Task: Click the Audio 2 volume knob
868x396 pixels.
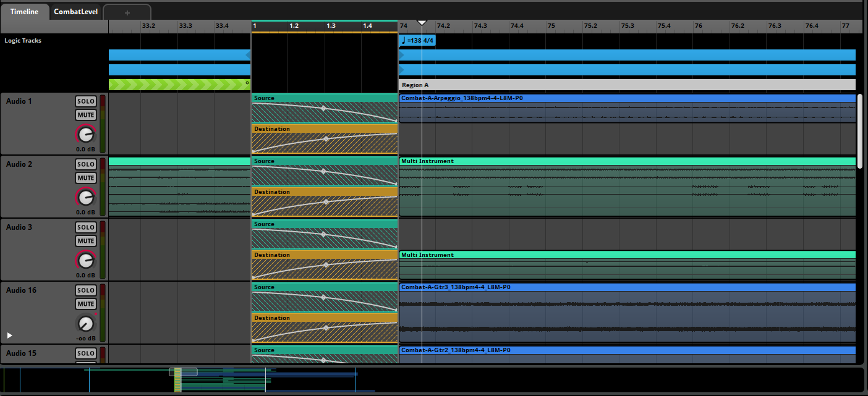Action: pos(86,197)
